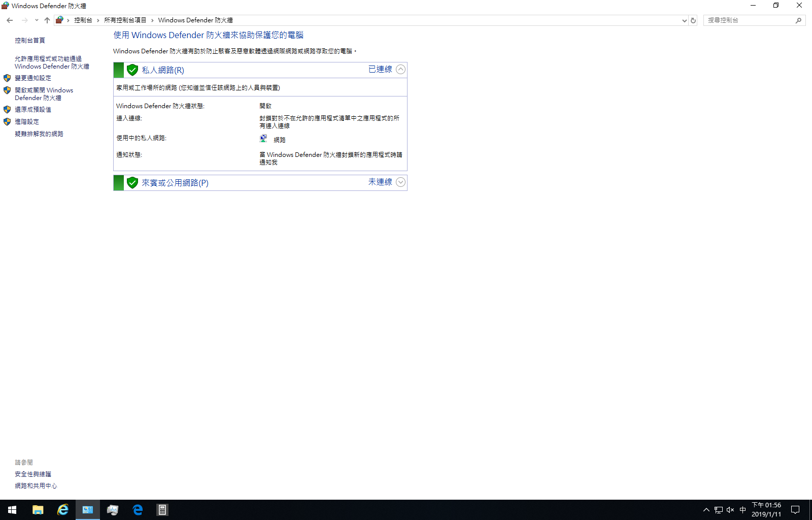Click the active Control Panel taskbar button
The width and height of the screenshot is (812, 520).
(88, 510)
